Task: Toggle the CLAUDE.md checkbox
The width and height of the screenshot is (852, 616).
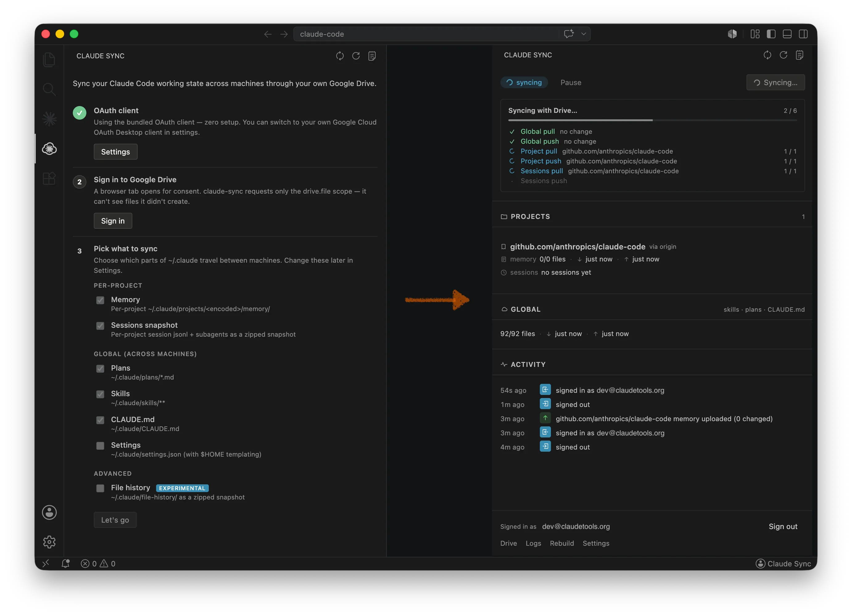Action: (100, 420)
